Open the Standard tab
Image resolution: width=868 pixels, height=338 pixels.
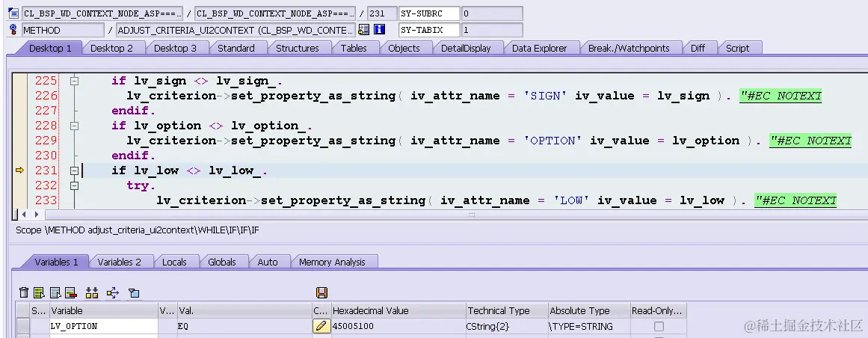(x=236, y=48)
